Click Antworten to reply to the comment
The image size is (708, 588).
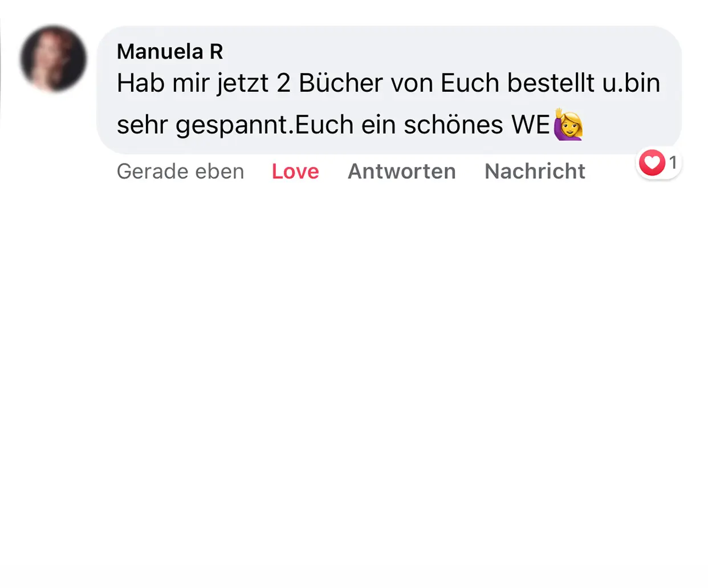pyautogui.click(x=401, y=171)
